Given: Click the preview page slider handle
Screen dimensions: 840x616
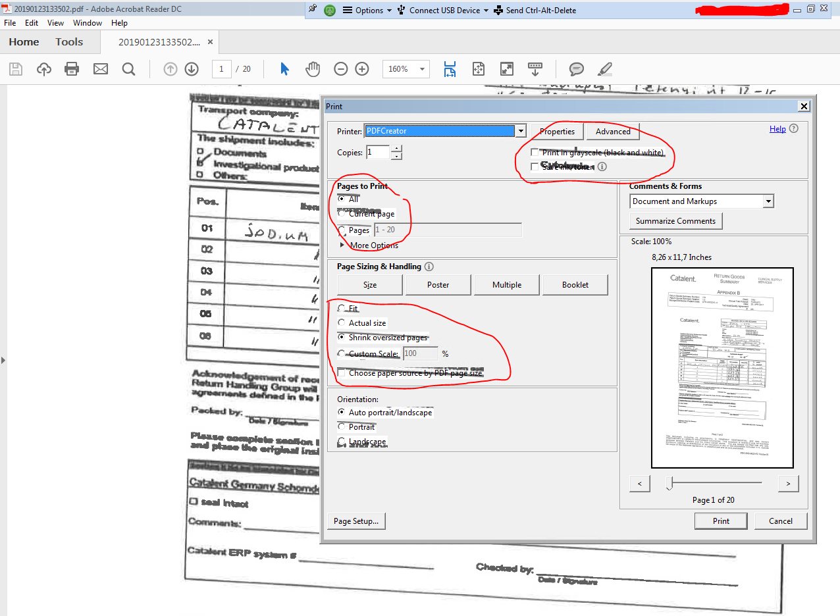Looking at the screenshot, I should (x=669, y=484).
